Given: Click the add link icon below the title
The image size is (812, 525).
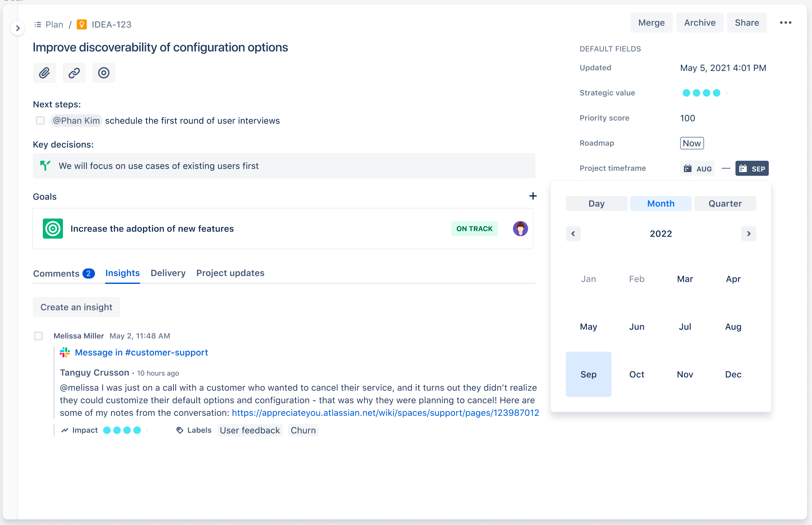Looking at the screenshot, I should (x=74, y=73).
